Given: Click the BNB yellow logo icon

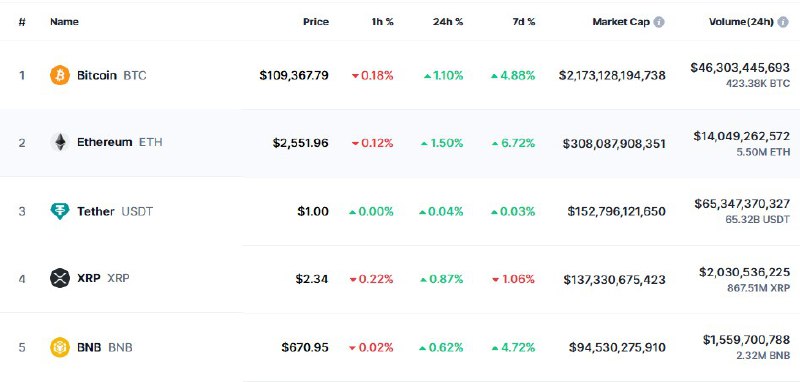Looking at the screenshot, I should point(60,347).
